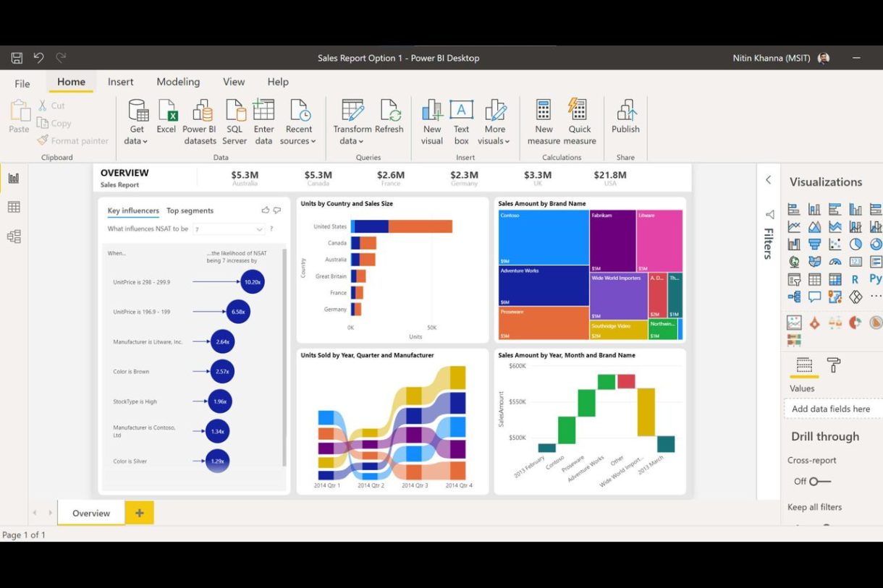
Task: Click the Nitin Khanna account name
Action: [x=772, y=58]
